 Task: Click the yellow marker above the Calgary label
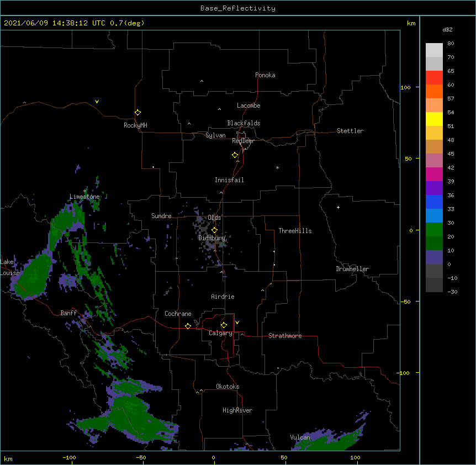coord(224,325)
